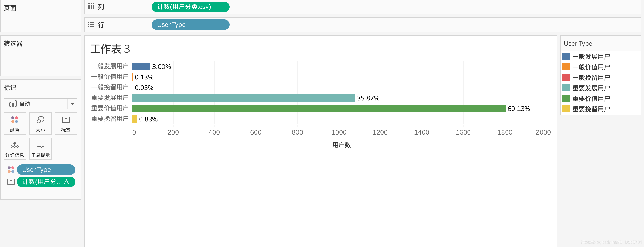
Task: Click the 一般发展用户 legend text
Action: pyautogui.click(x=591, y=57)
